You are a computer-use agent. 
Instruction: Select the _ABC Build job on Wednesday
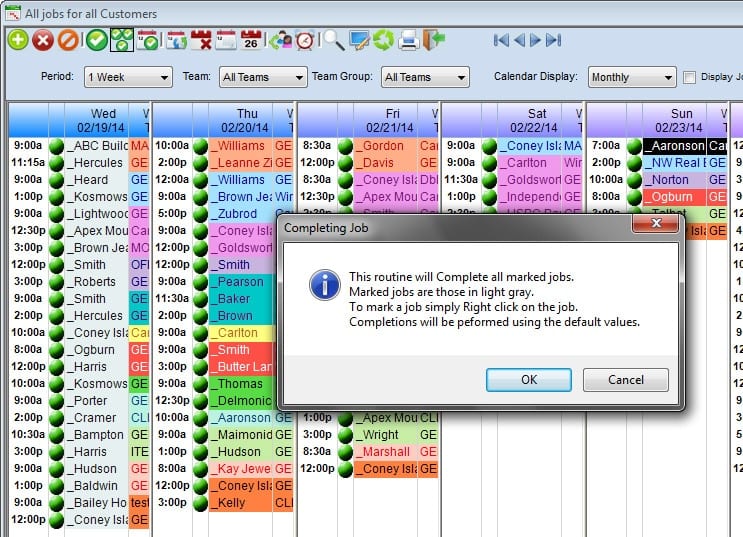[x=100, y=146]
